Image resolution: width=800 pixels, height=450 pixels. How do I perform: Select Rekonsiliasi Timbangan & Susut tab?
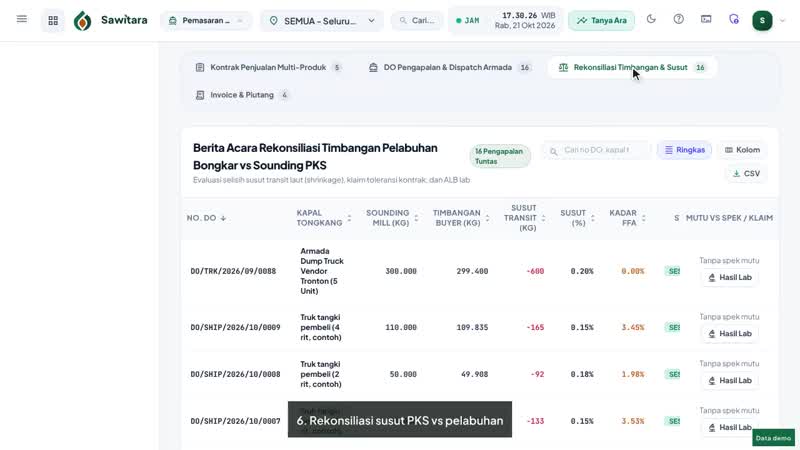pos(632,67)
